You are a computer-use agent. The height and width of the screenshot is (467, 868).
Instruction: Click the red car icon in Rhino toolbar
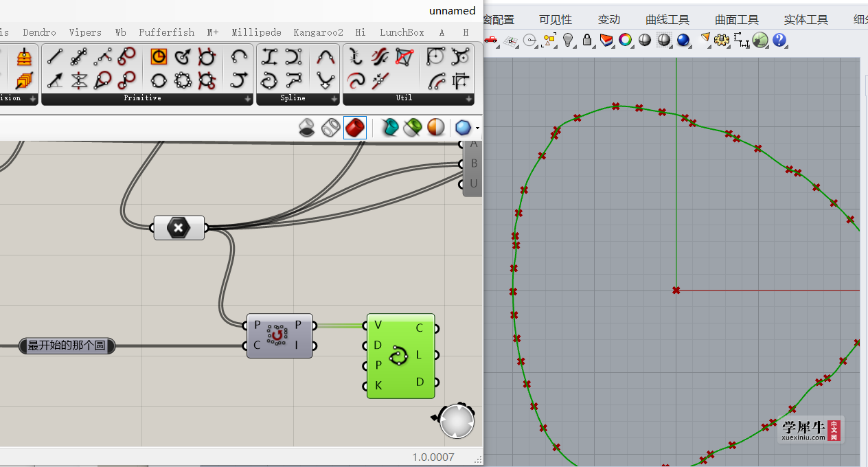pos(491,41)
